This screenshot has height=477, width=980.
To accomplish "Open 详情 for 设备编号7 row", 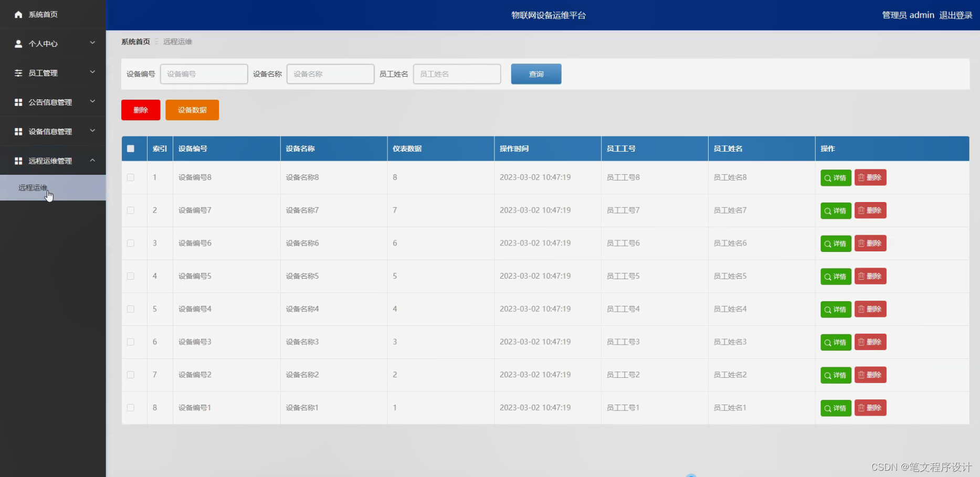I will [x=836, y=211].
